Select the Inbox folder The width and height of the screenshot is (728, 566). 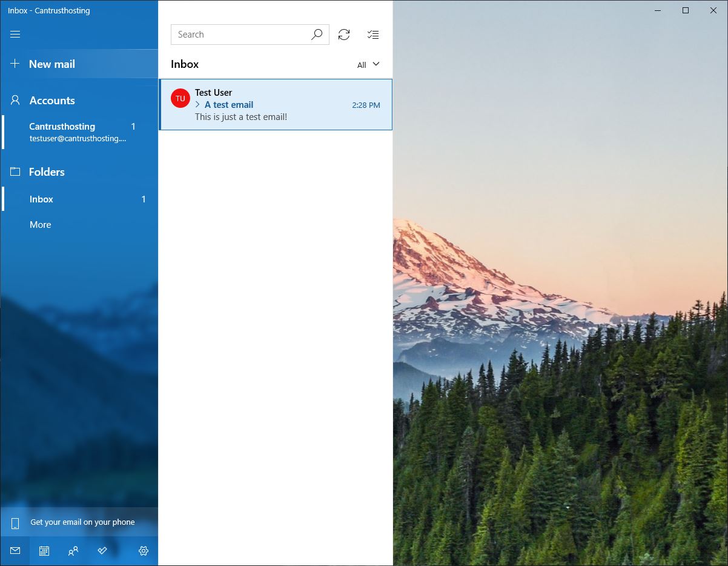[79, 199]
